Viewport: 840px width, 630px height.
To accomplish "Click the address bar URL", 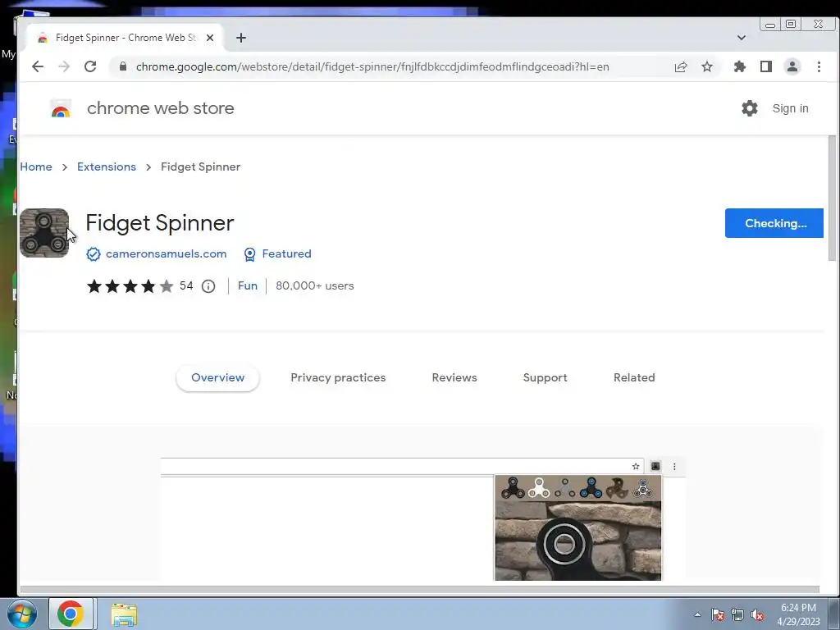I will [x=372, y=66].
